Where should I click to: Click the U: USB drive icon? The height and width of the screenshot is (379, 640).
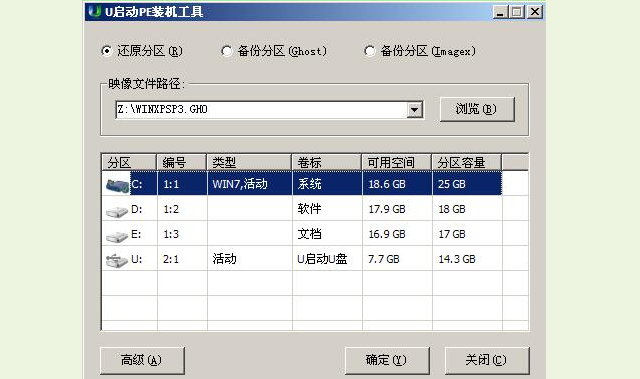click(117, 260)
